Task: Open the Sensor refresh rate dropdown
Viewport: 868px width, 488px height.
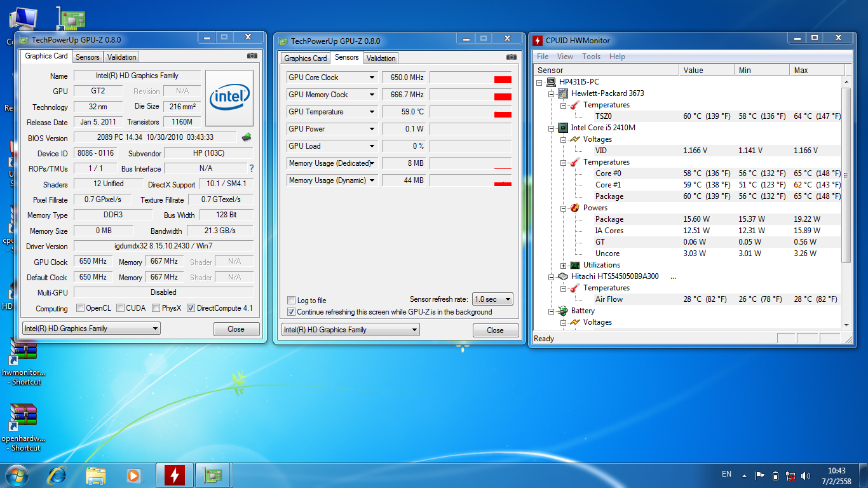Action: pos(492,299)
